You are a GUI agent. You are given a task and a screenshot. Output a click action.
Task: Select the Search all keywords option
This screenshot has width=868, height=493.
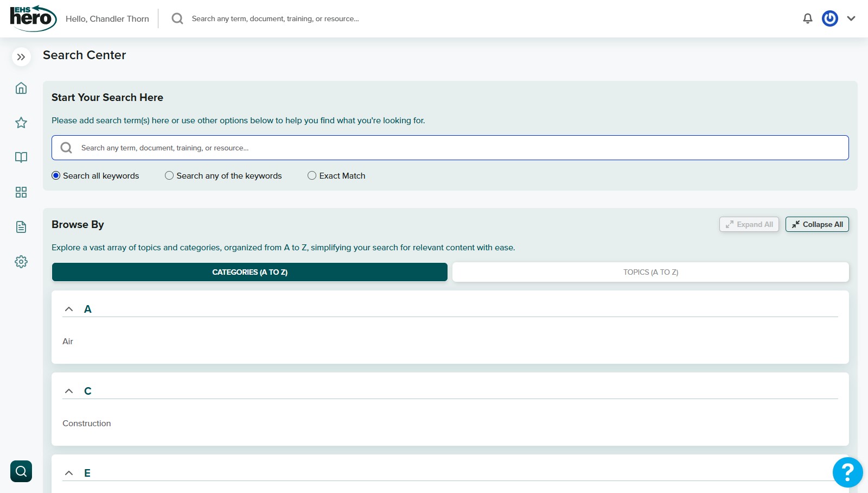[56, 175]
